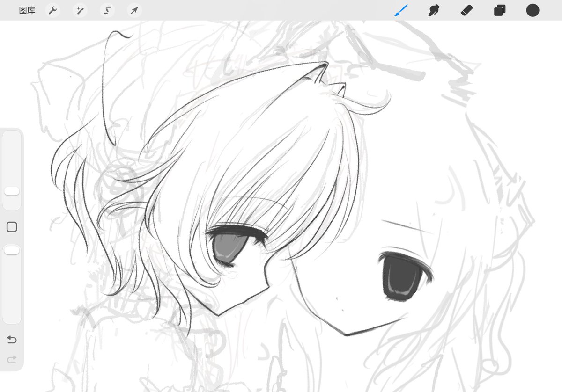Tap the square Modify button on sidebar
The height and width of the screenshot is (392, 562).
(12, 227)
